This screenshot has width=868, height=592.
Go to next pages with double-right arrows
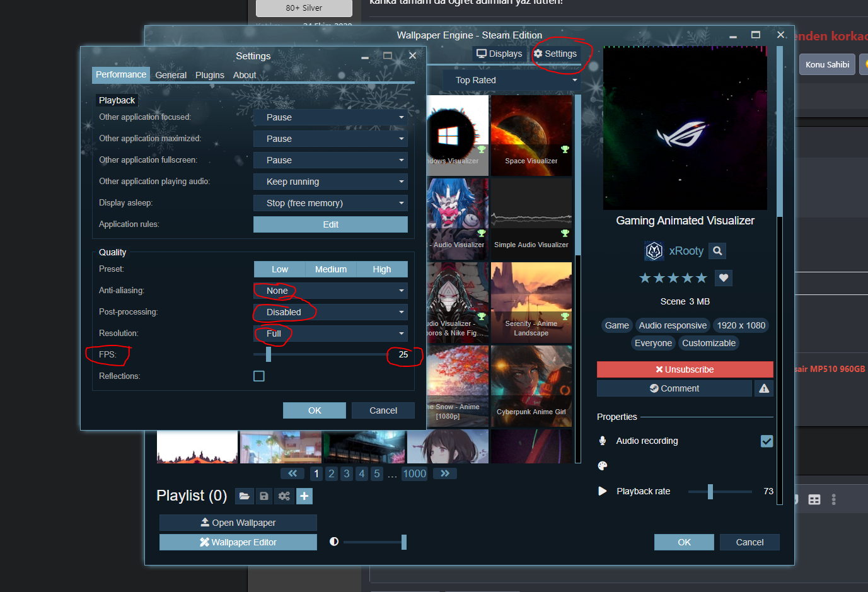(445, 473)
